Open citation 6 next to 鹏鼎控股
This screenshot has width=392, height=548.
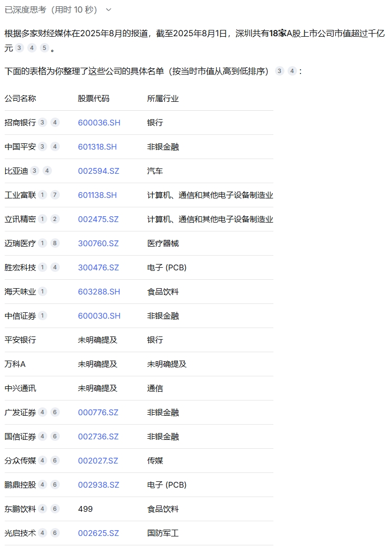(x=55, y=484)
